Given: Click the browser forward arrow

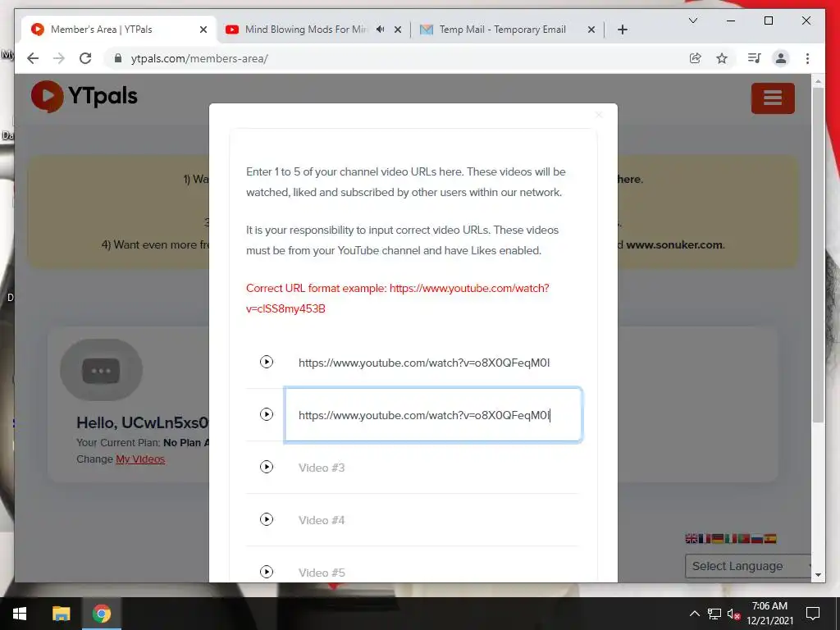Looking at the screenshot, I should point(59,58).
